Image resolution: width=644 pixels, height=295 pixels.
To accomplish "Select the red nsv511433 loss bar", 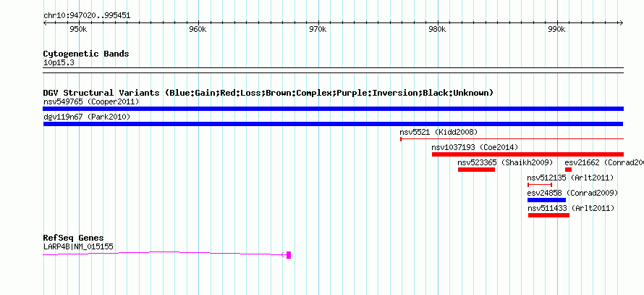I will (x=548, y=215).
